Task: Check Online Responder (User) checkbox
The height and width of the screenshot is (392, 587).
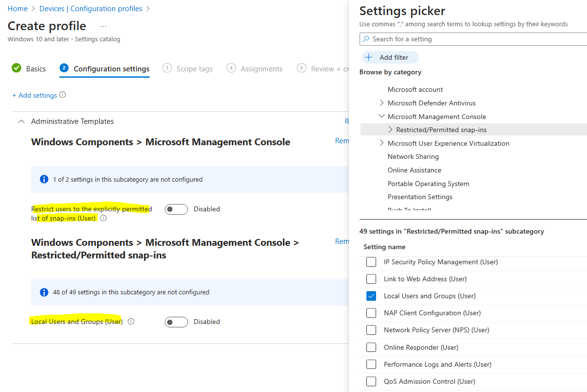Action: click(371, 347)
